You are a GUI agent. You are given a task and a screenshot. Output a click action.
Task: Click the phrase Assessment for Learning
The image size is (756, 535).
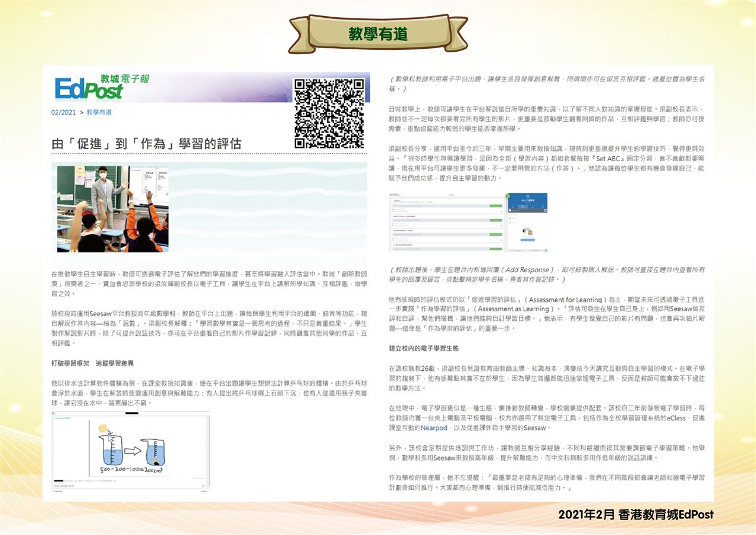[x=565, y=300]
